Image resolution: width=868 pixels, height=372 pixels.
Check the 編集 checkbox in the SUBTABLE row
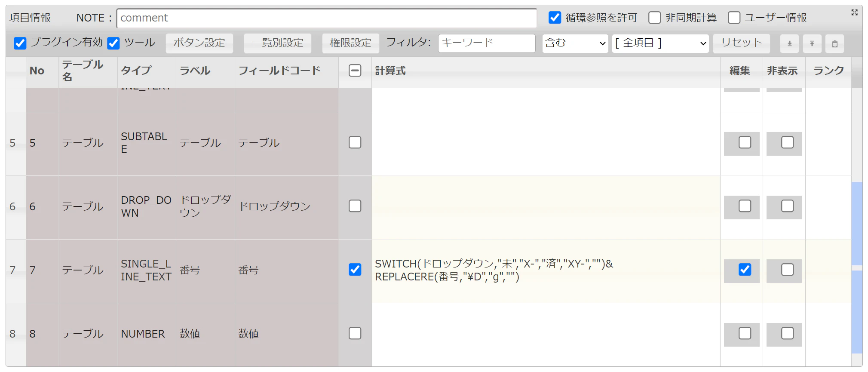[745, 142]
